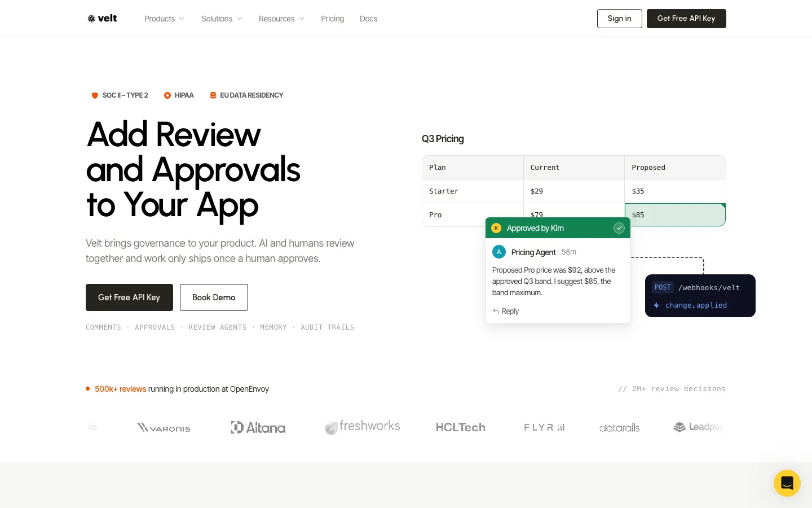
Task: Click the Pricing Agent teal avatar
Action: point(499,252)
